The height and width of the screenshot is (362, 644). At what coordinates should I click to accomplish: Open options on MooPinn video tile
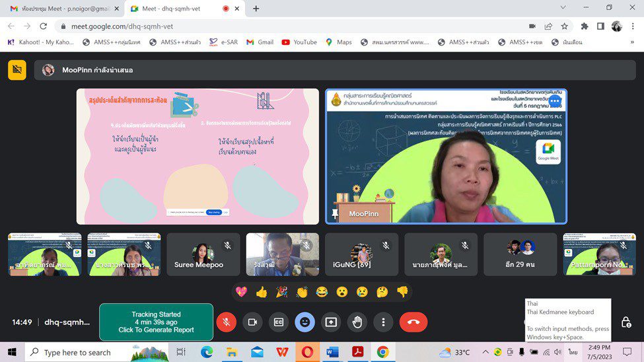click(555, 100)
